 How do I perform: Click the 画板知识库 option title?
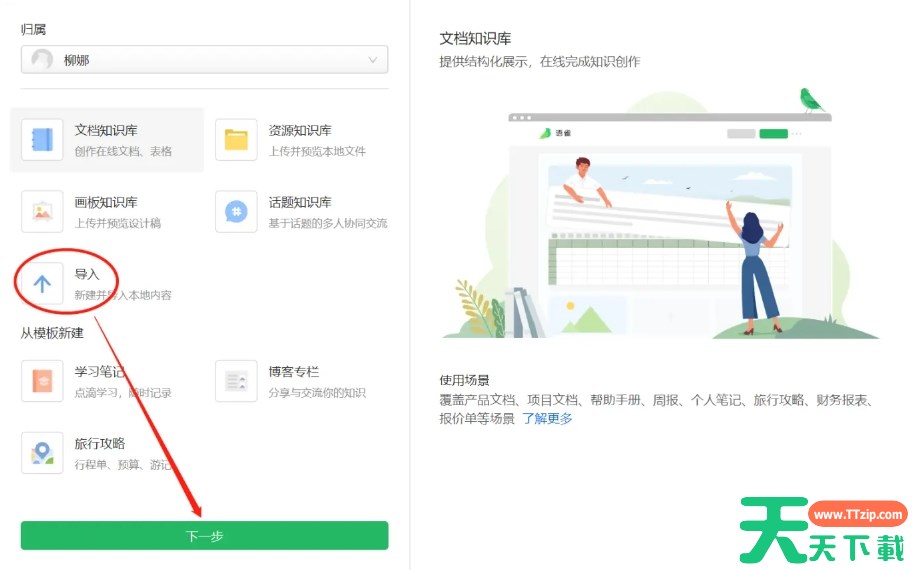coord(106,202)
